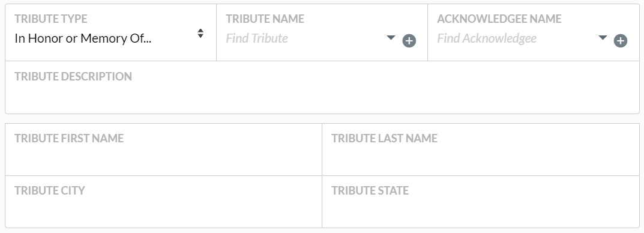Expand the Tribute Name dropdown arrow
The width and height of the screenshot is (644, 233).
[x=391, y=38]
